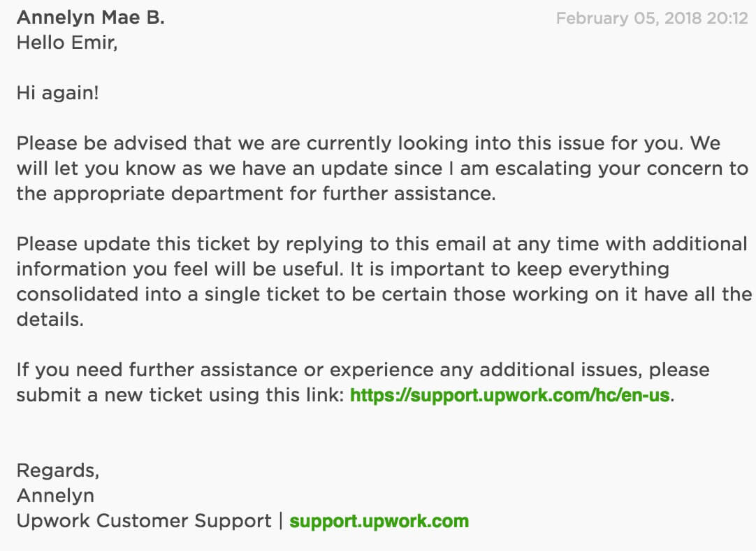756x551 pixels.
Task: Click the 'Upwork Customer Support' signature text
Action: click(x=143, y=521)
